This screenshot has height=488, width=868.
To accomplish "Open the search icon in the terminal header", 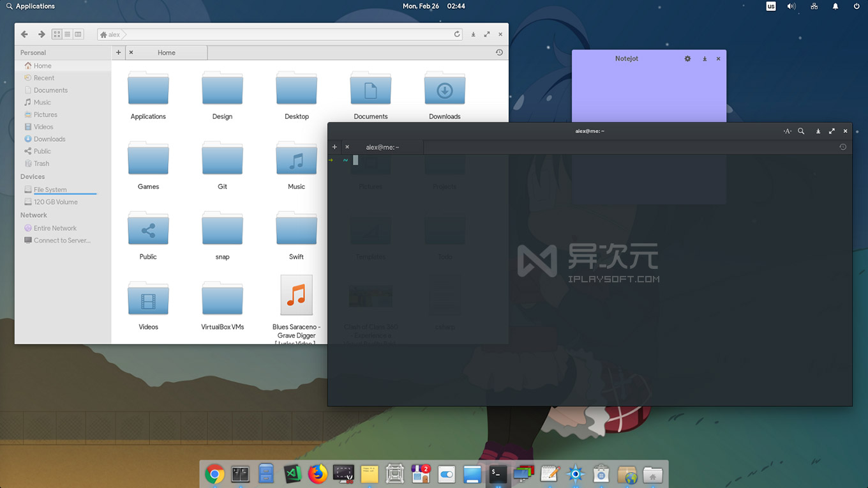I will click(801, 131).
